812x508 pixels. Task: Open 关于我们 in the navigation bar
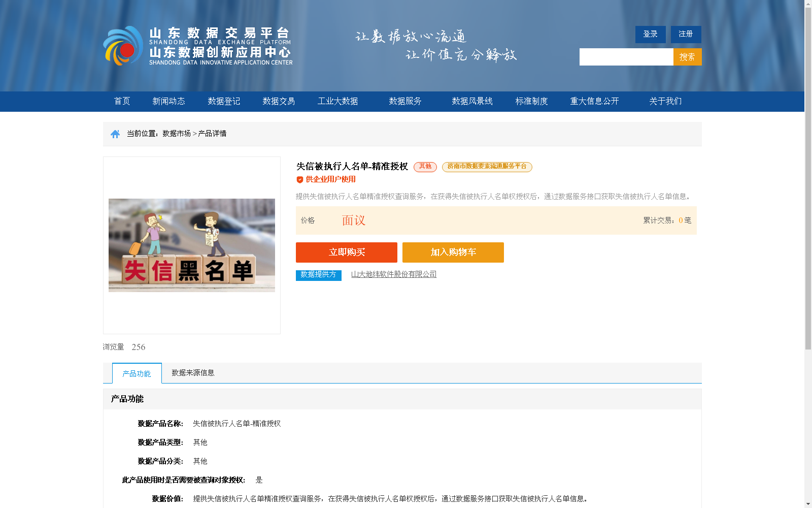(665, 101)
